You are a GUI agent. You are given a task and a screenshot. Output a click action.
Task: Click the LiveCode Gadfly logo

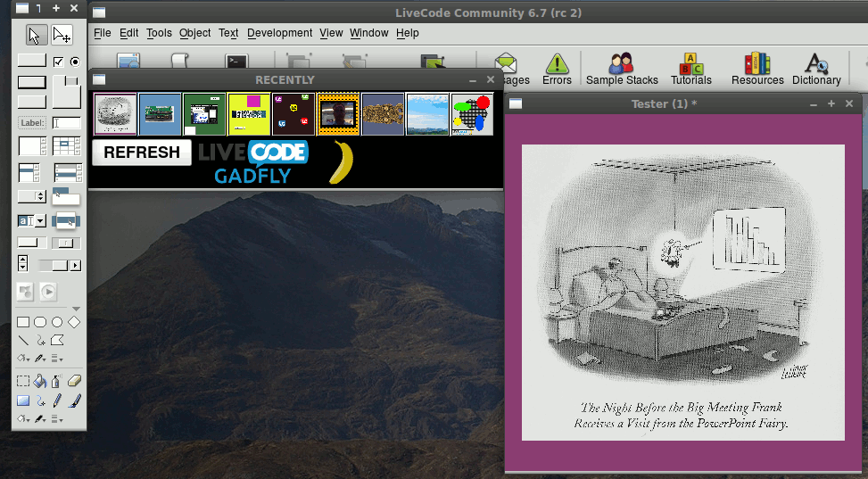tap(252, 162)
